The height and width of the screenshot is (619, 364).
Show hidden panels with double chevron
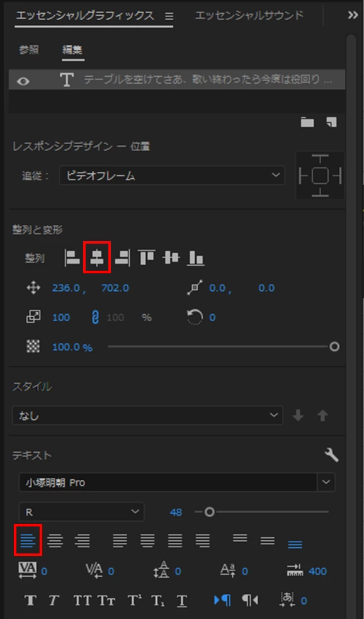tap(353, 15)
